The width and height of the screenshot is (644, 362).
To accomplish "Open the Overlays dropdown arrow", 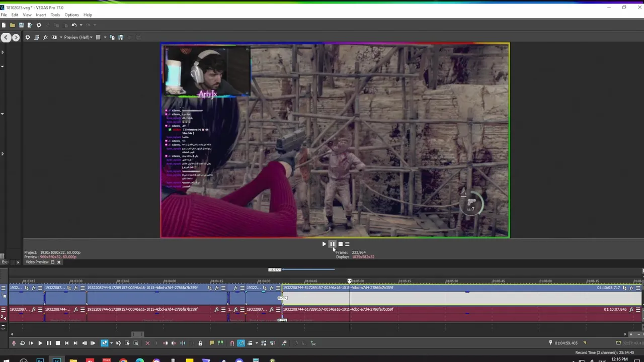I will 105,37.
